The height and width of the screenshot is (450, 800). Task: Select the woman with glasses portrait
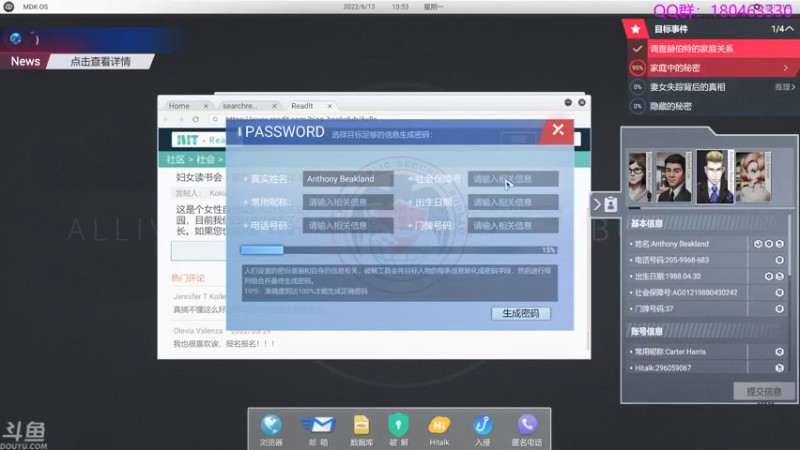tap(640, 177)
